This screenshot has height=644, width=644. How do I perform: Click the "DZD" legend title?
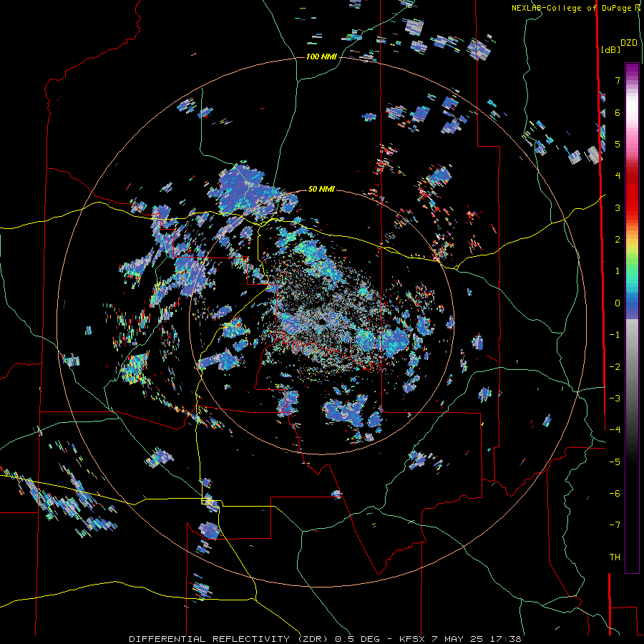point(629,43)
